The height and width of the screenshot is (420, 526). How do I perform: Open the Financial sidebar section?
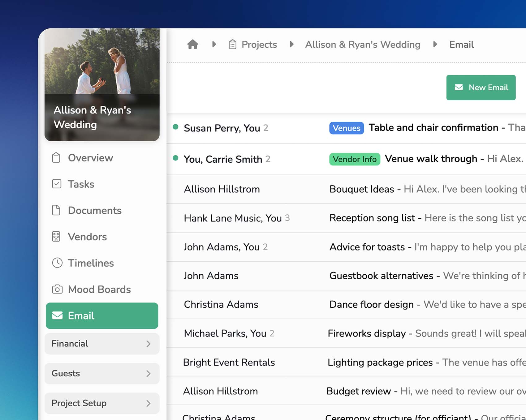click(102, 344)
